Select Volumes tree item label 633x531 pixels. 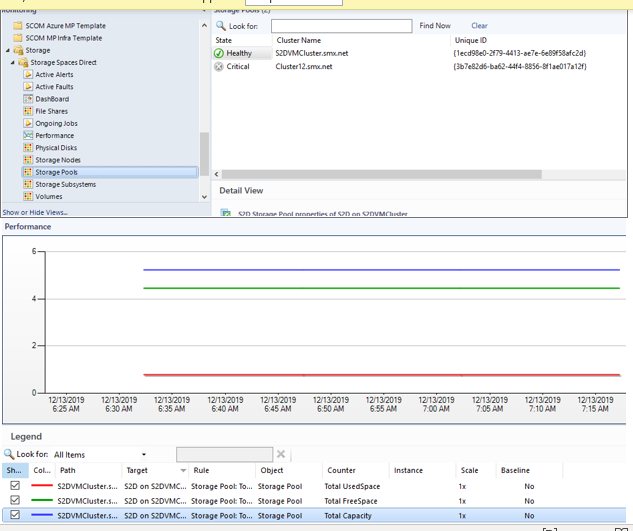click(49, 197)
